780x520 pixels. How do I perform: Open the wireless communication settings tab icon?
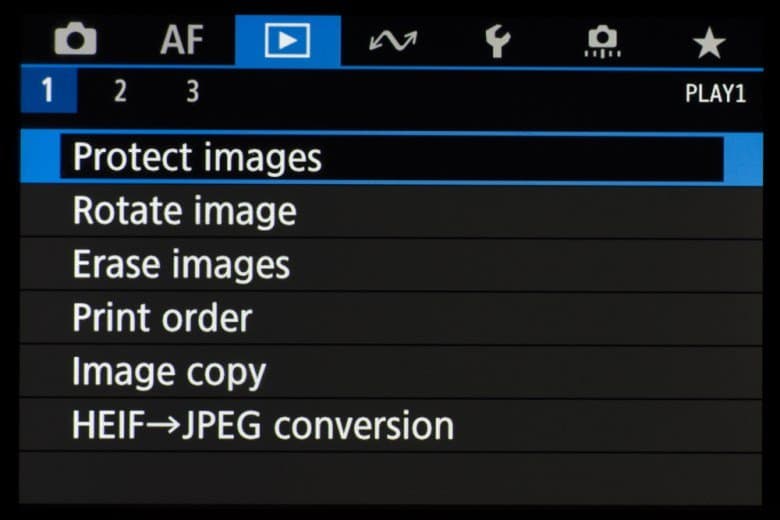392,41
